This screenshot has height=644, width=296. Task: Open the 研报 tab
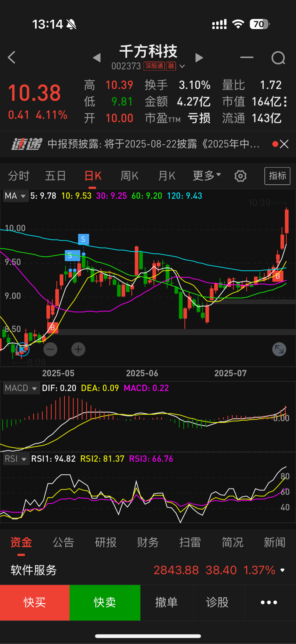pos(106,543)
